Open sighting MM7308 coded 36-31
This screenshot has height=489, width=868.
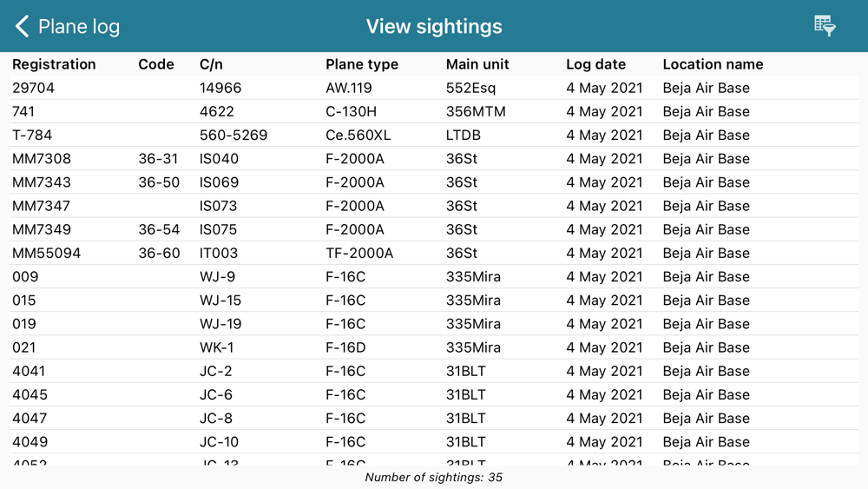click(434, 158)
